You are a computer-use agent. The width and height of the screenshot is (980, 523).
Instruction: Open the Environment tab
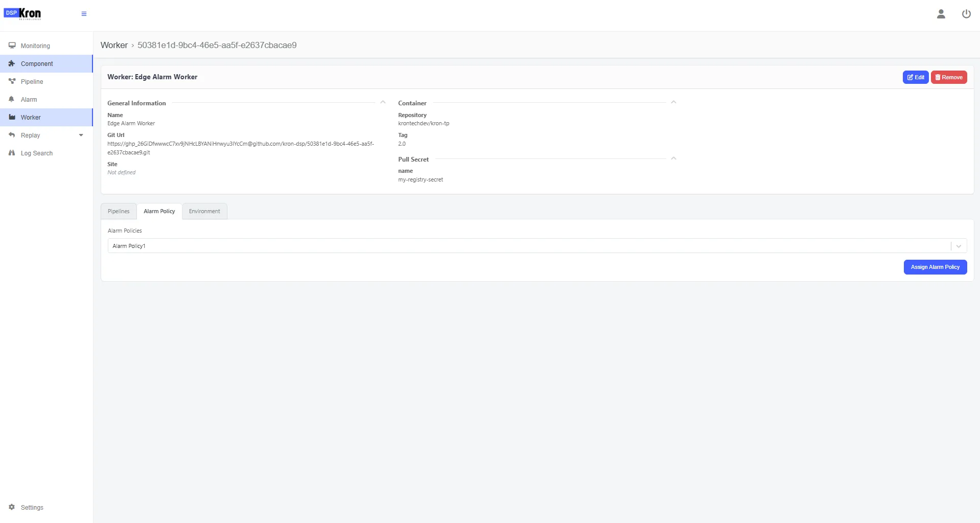[204, 211]
